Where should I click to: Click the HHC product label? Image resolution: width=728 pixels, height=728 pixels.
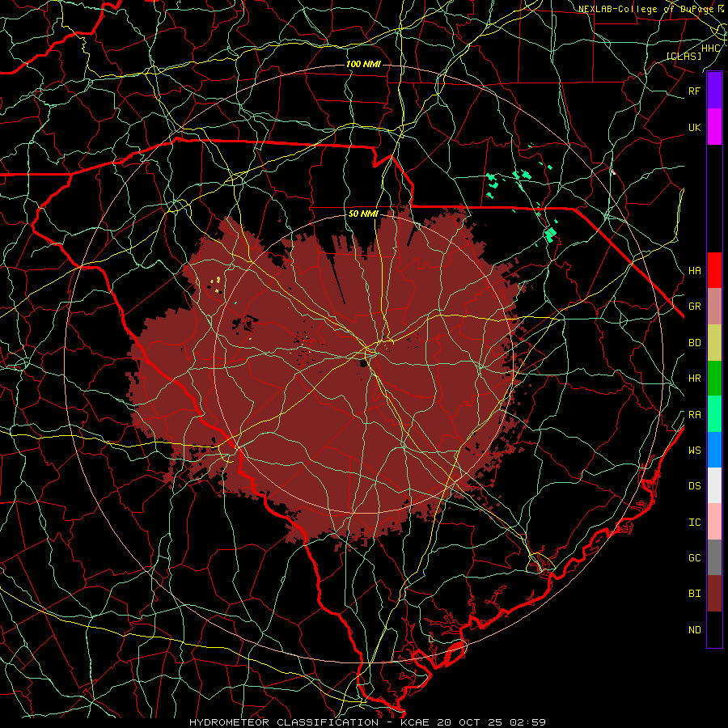click(x=711, y=49)
